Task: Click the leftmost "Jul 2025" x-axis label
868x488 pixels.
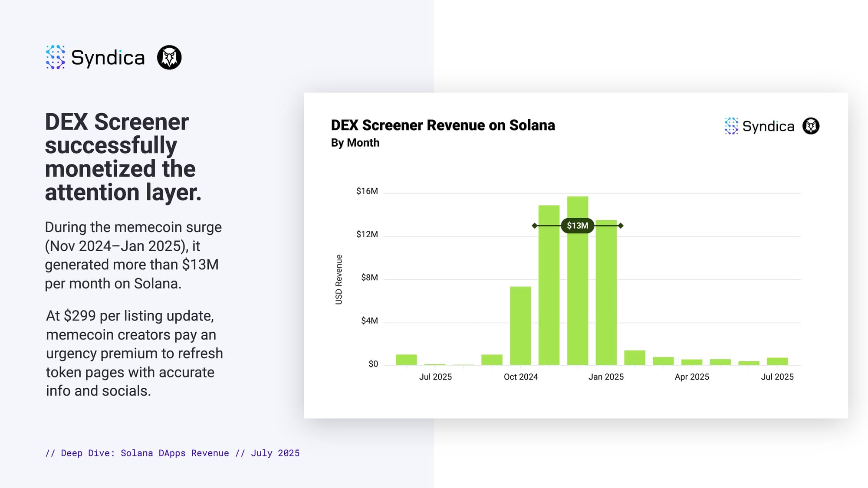Action: (x=435, y=377)
